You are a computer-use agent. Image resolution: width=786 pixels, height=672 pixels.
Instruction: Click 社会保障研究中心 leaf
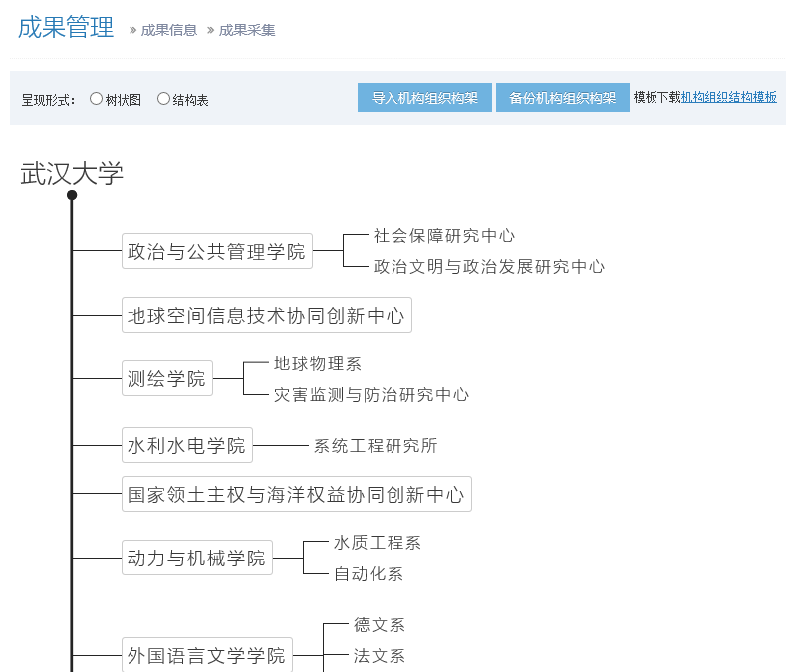point(444,235)
